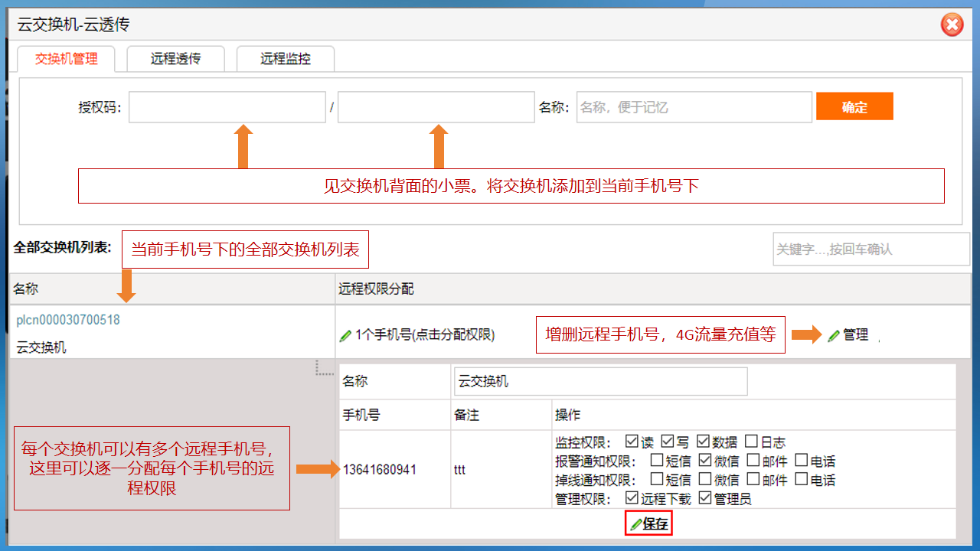Click the 远程权限分配 column header
Screen dimensions: 980x551
click(377, 289)
